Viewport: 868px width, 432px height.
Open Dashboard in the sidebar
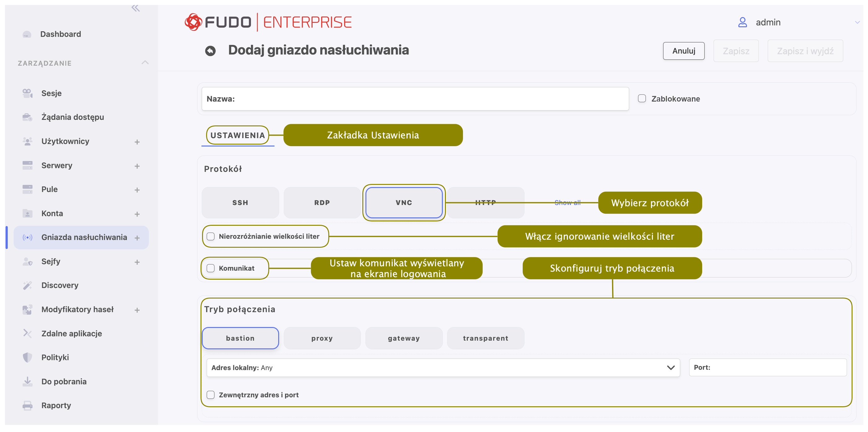pos(60,34)
